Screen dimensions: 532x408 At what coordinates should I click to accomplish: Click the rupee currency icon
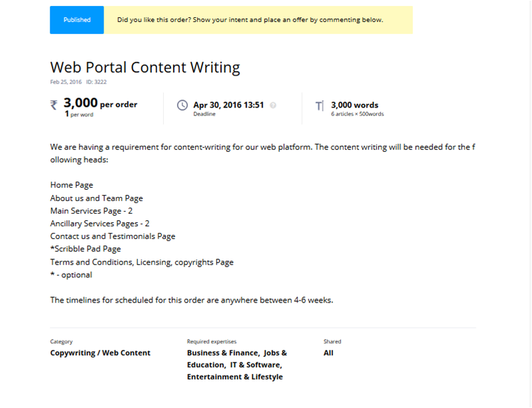click(54, 105)
